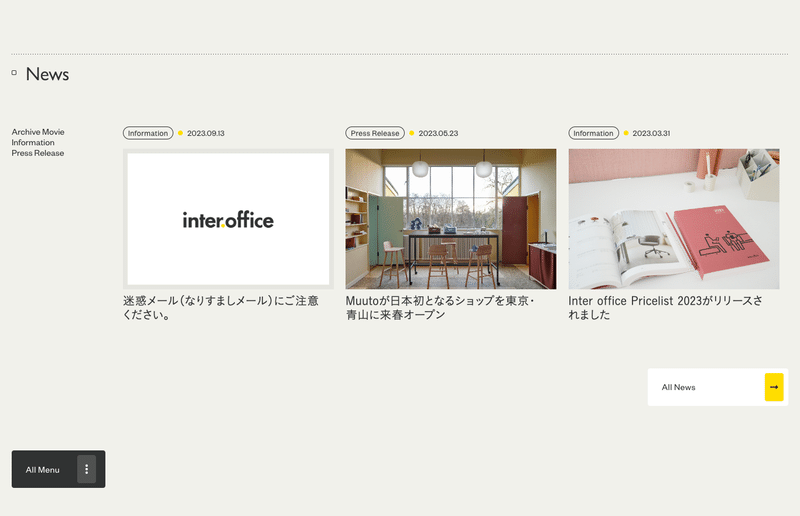This screenshot has width=800, height=516.
Task: Click the date 2023.09.13
Action: (206, 133)
